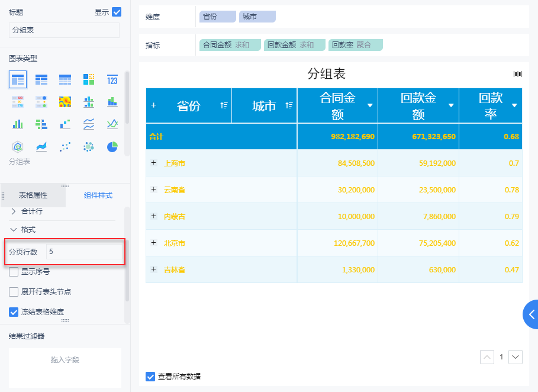Select the KPI card (123) chart type
The height and width of the screenshot is (392, 538).
(x=112, y=79)
